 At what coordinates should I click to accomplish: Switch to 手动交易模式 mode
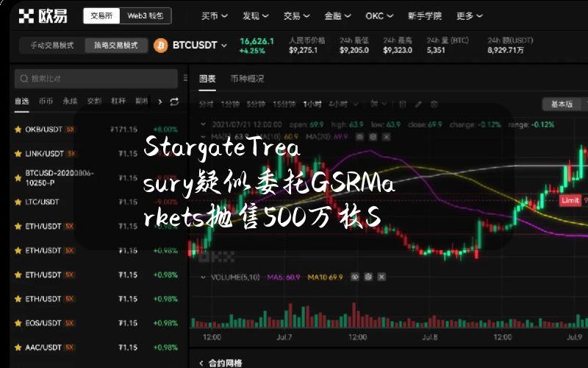pyautogui.click(x=52, y=46)
